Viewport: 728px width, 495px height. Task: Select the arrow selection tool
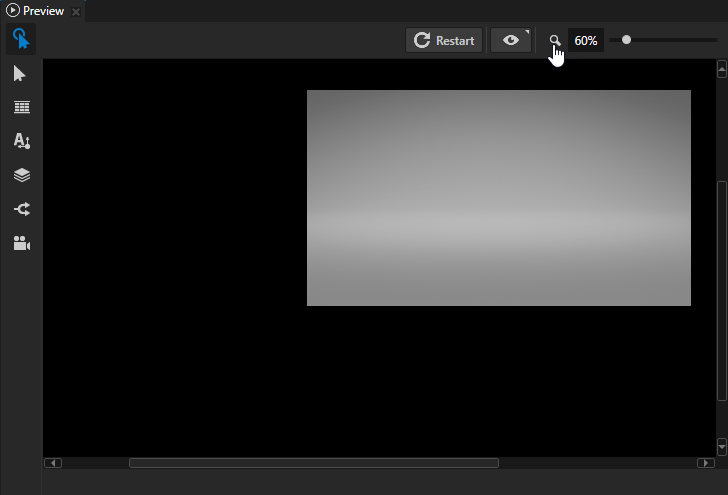[21, 74]
